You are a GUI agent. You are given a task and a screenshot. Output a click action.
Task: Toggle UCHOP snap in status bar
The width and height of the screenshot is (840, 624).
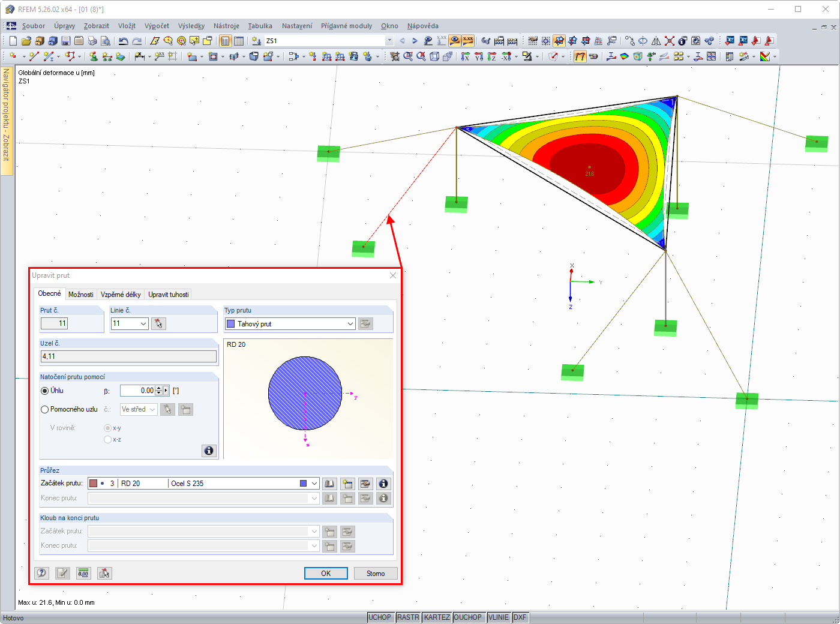click(380, 617)
